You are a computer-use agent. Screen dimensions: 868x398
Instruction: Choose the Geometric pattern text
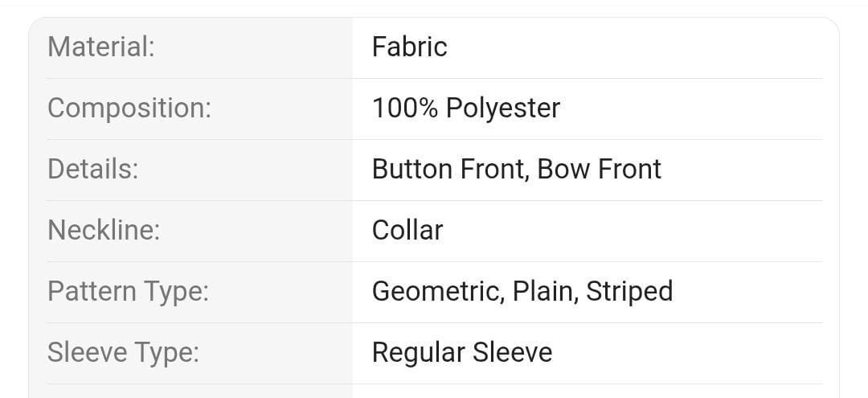[436, 291]
